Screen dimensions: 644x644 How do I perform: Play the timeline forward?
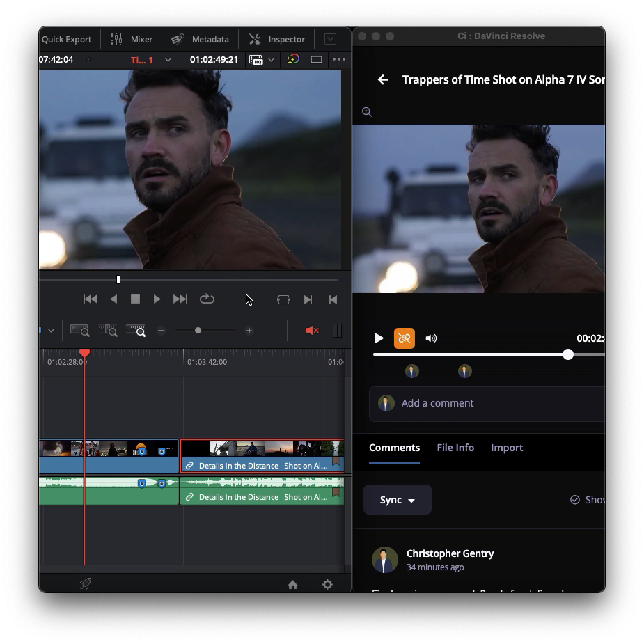tap(157, 299)
